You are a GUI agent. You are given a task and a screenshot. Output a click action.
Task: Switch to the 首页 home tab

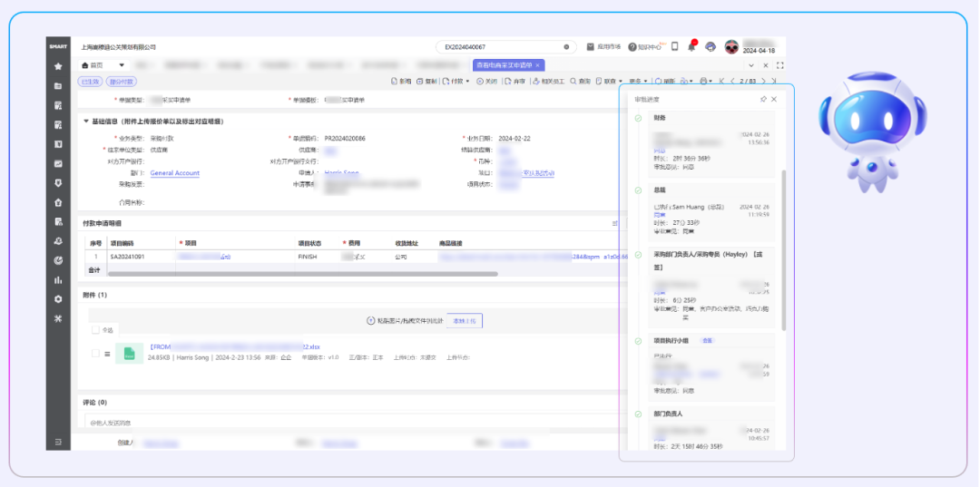pos(93,65)
